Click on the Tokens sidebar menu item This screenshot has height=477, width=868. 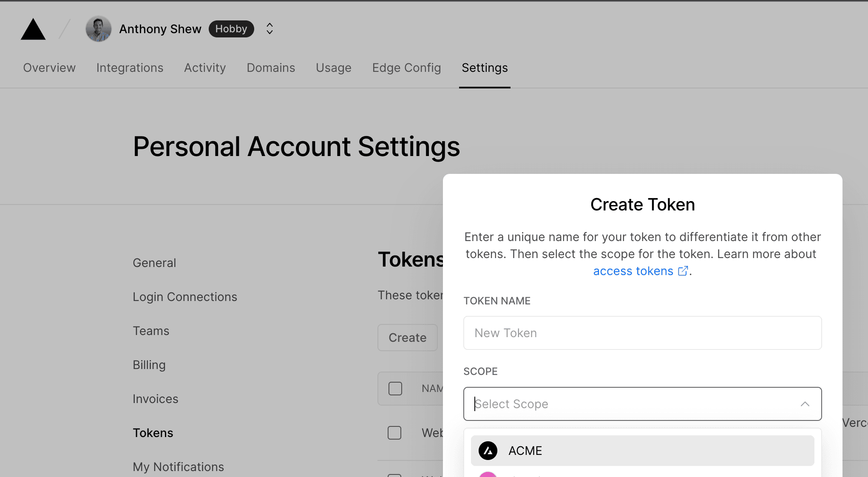coord(153,432)
